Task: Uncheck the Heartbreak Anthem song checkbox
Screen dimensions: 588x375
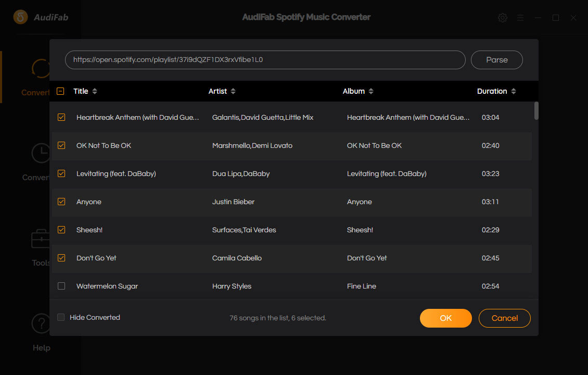Action: click(x=61, y=117)
